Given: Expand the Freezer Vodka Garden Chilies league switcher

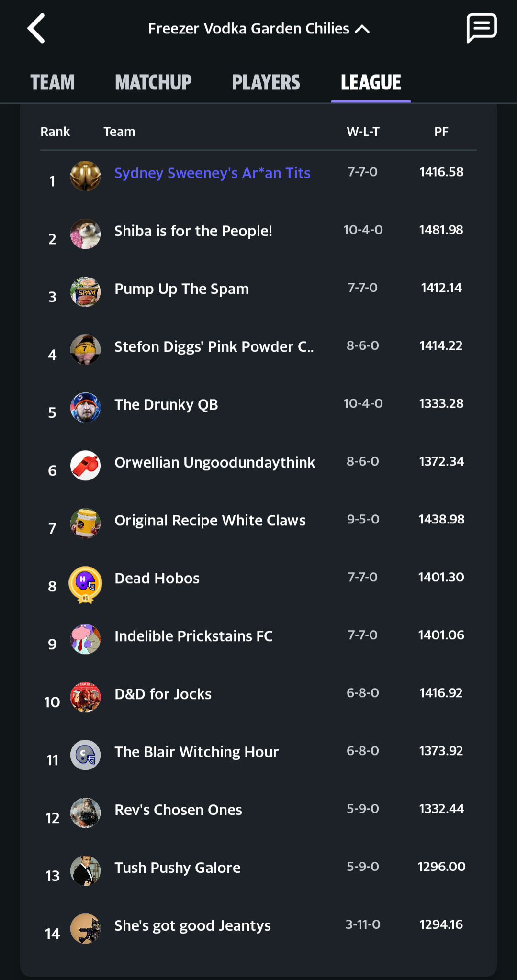Looking at the screenshot, I should (258, 29).
